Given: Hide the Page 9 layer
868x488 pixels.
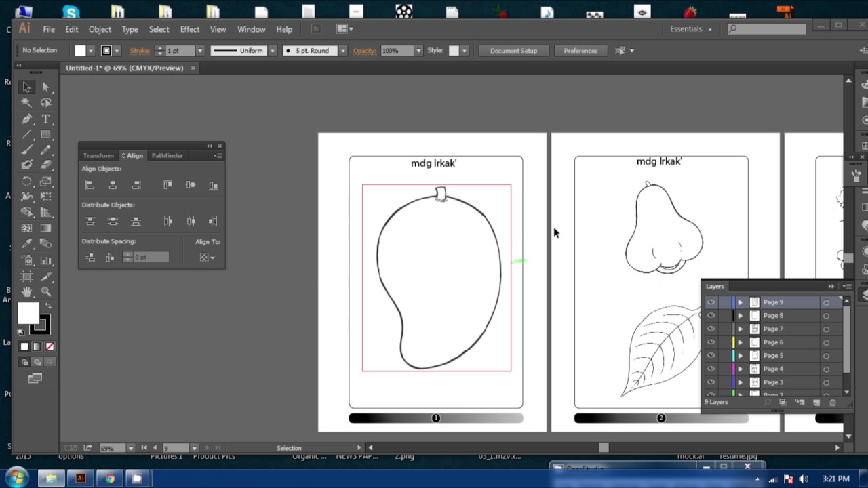Looking at the screenshot, I should (x=711, y=302).
